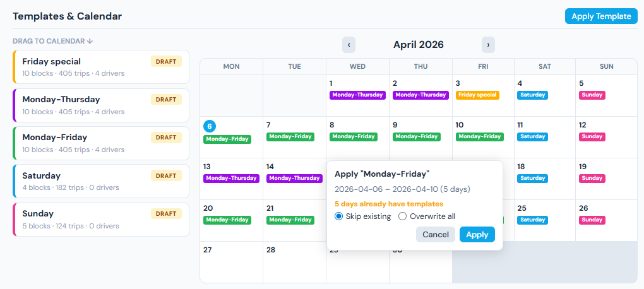
Task: Click the highlighted date 6 circle
Action: [210, 125]
